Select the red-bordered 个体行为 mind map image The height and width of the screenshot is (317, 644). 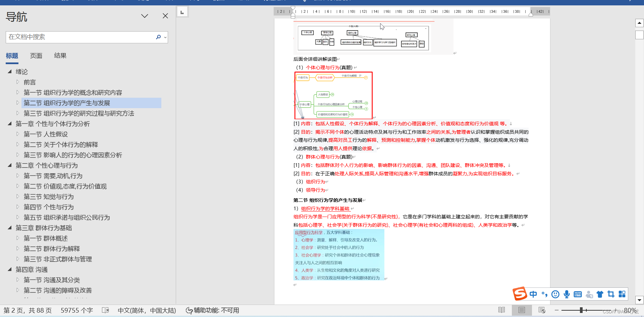coord(333,95)
